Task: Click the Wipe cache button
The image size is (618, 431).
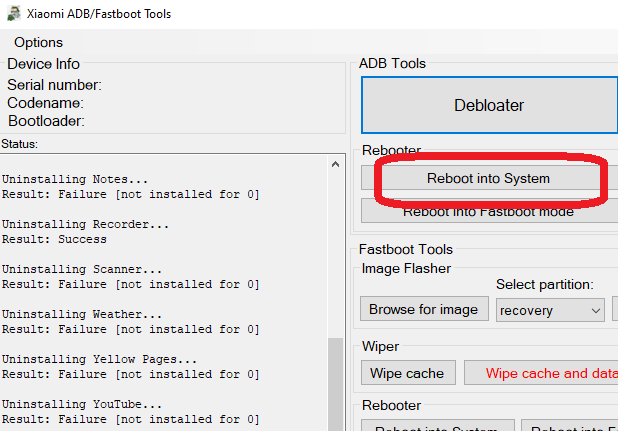Action: tap(408, 373)
